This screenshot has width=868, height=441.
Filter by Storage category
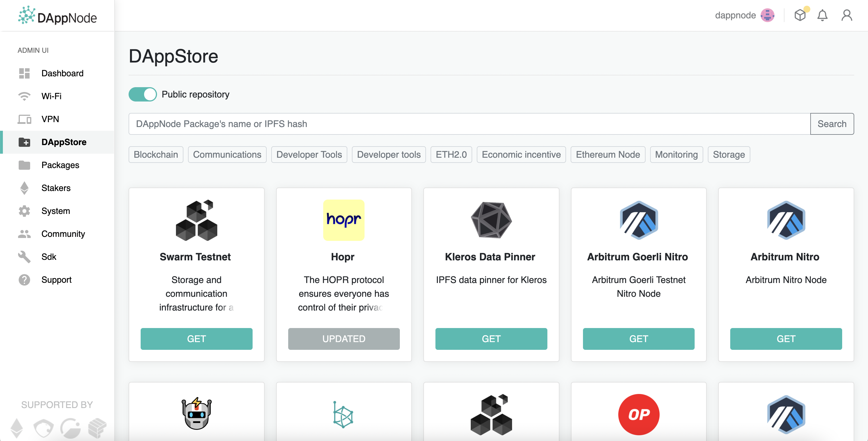[x=729, y=155]
